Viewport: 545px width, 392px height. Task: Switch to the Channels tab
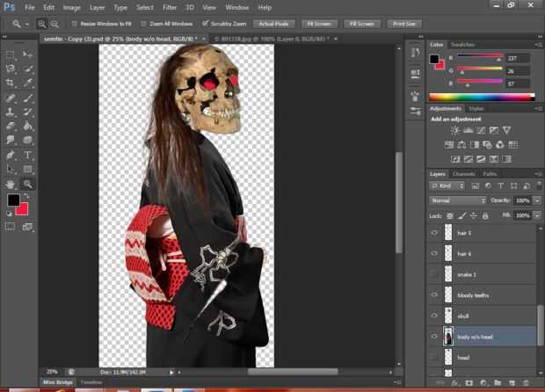click(464, 174)
